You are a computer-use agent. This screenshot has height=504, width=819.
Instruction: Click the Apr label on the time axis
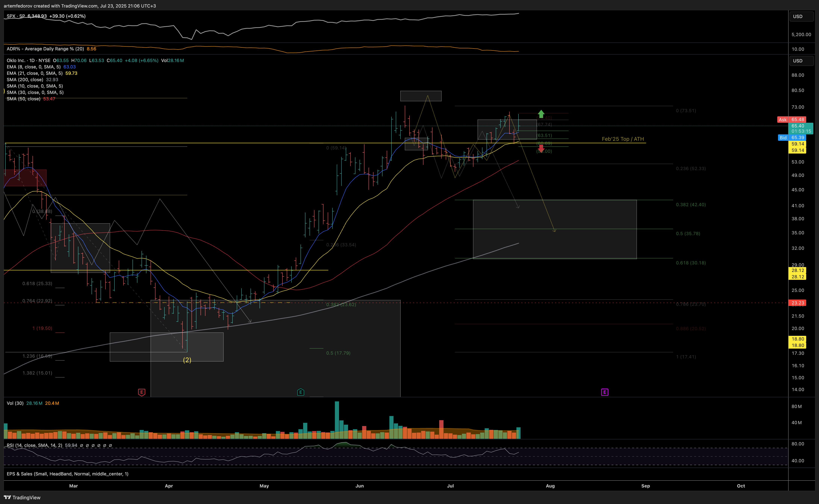coord(169,486)
